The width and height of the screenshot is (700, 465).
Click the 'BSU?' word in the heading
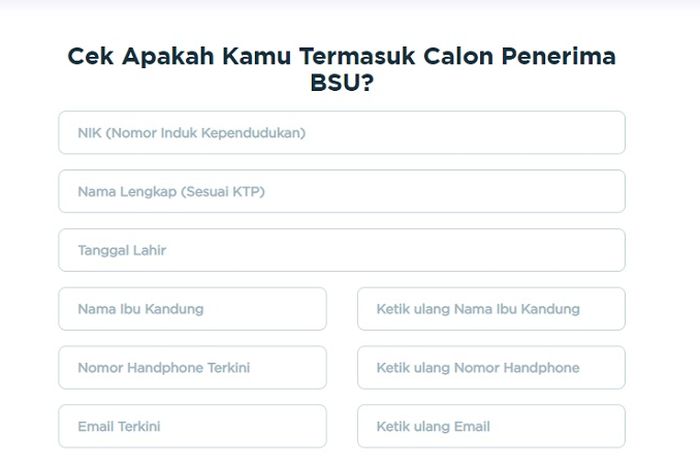pyautogui.click(x=341, y=83)
